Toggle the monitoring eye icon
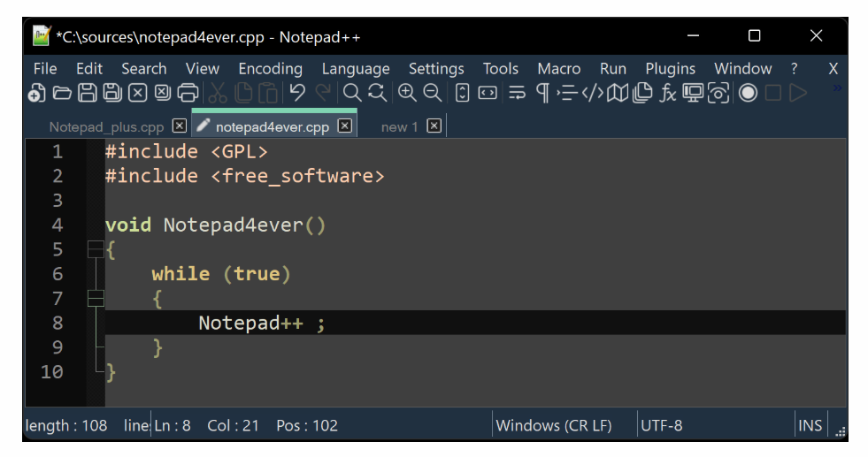This screenshot has width=868, height=457. pyautogui.click(x=718, y=93)
